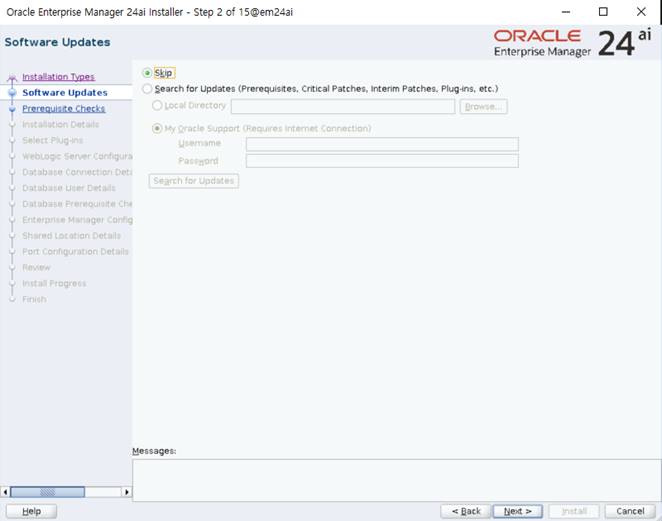Click inside the Messages text area
Viewport: 662px width, 521px height.
396,480
